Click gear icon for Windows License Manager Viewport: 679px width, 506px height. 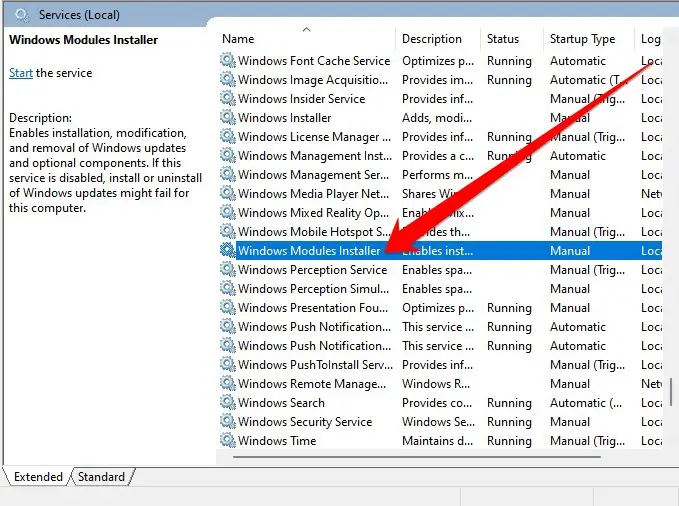[227, 136]
